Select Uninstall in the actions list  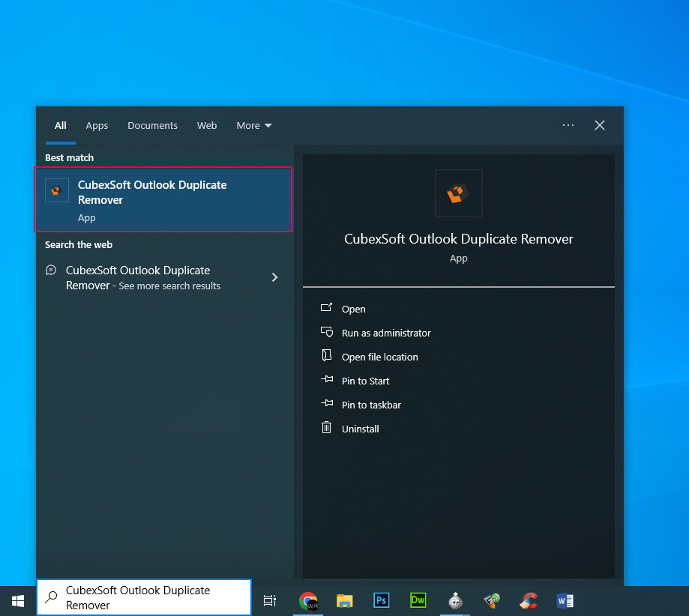coord(361,429)
